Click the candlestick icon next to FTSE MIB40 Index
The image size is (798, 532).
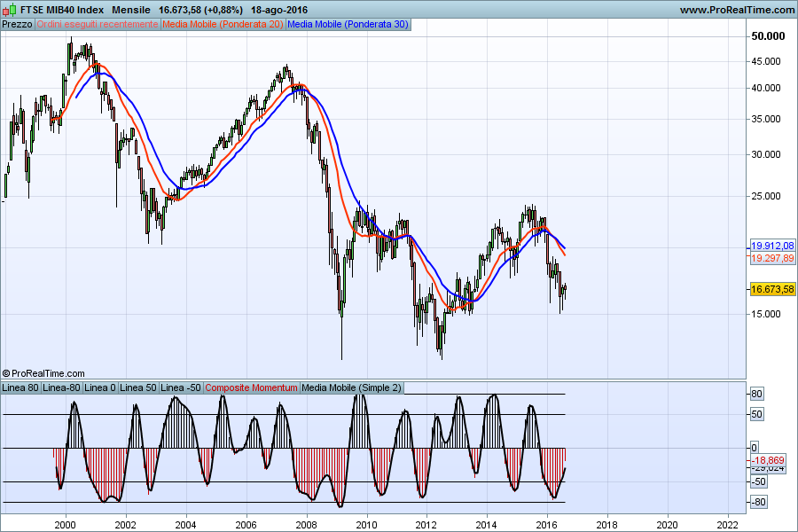[9, 10]
